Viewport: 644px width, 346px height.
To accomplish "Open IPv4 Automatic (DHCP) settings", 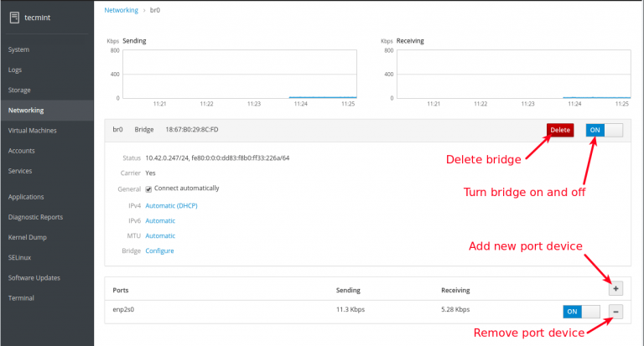I will tap(171, 205).
